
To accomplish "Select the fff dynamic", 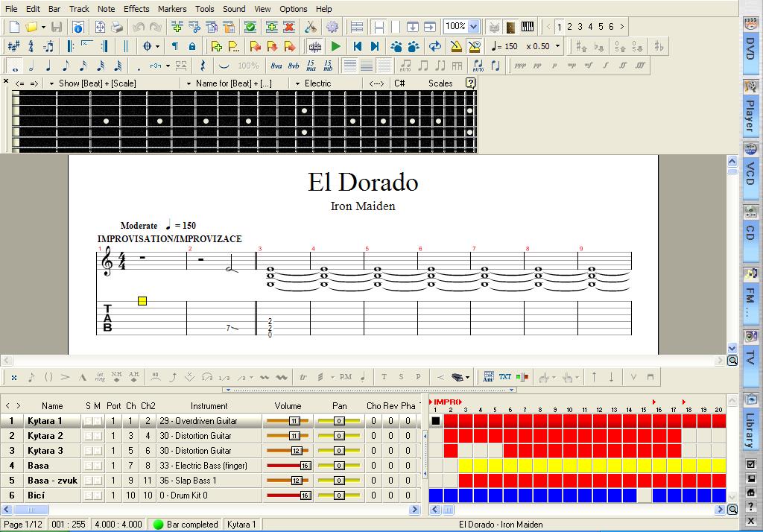I will 640,66.
